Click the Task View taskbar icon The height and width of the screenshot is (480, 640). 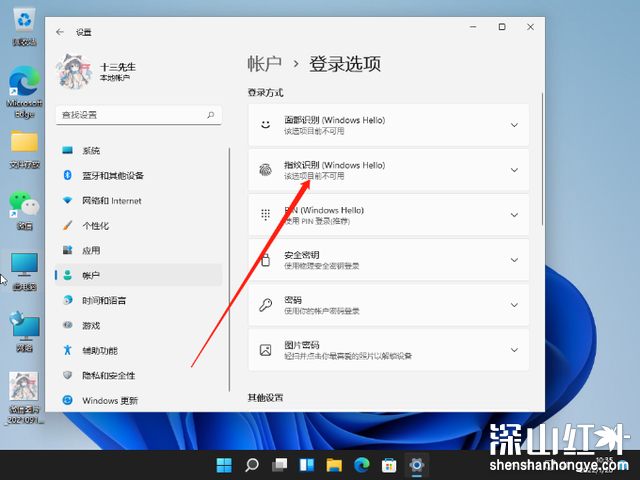point(280,465)
